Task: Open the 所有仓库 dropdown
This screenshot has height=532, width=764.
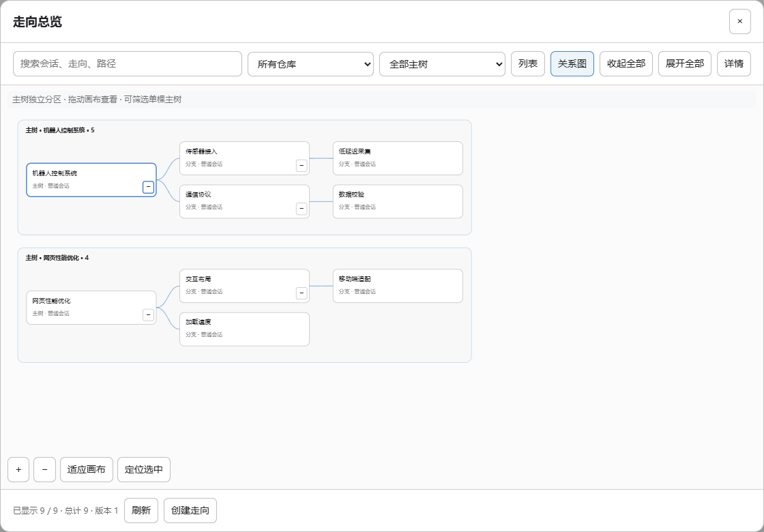Action: [x=310, y=64]
